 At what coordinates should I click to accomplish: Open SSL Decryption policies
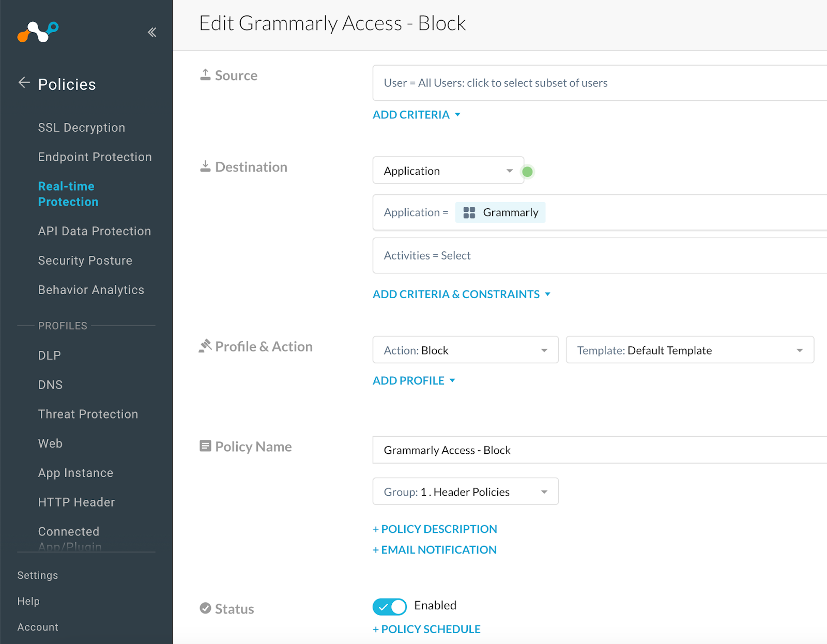pyautogui.click(x=82, y=128)
